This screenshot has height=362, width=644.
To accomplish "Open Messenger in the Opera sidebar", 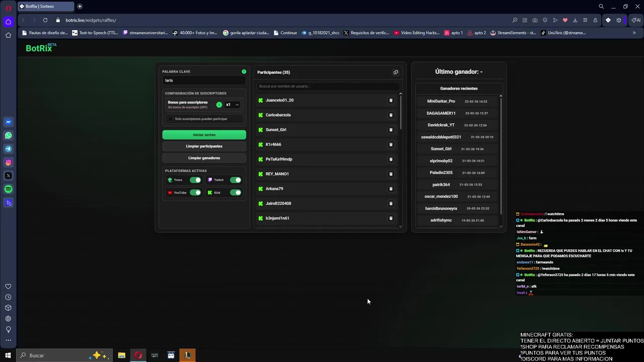I will click(8, 122).
